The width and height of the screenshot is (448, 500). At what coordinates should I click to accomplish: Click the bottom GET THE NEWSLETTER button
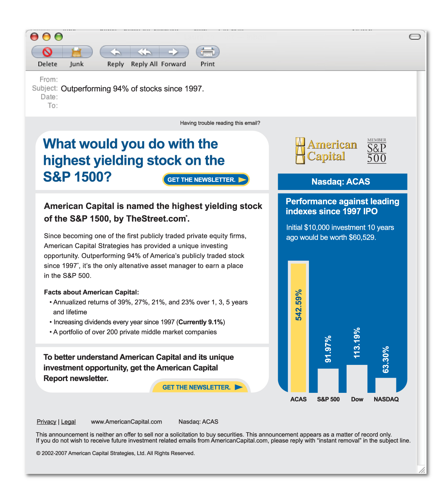(200, 386)
